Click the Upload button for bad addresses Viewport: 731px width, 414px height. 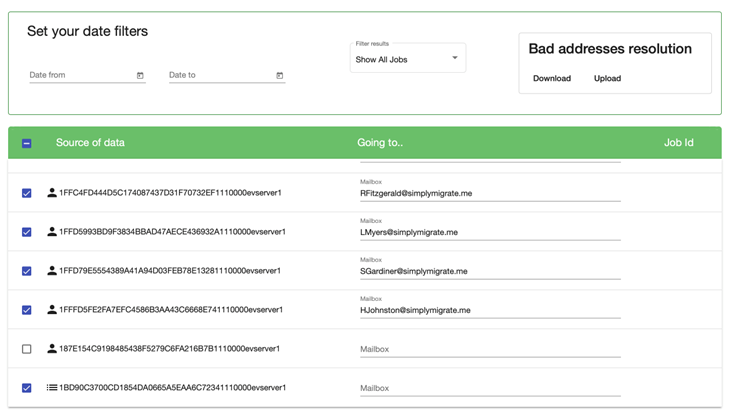tap(607, 78)
